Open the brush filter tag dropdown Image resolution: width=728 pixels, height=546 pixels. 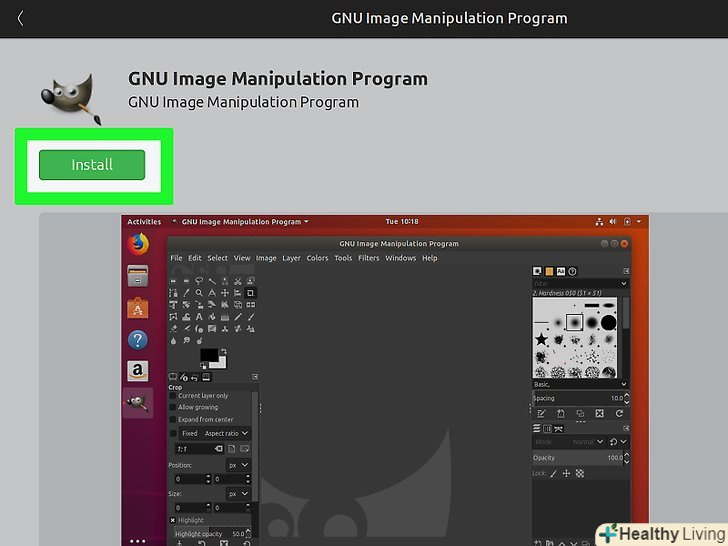tap(624, 284)
